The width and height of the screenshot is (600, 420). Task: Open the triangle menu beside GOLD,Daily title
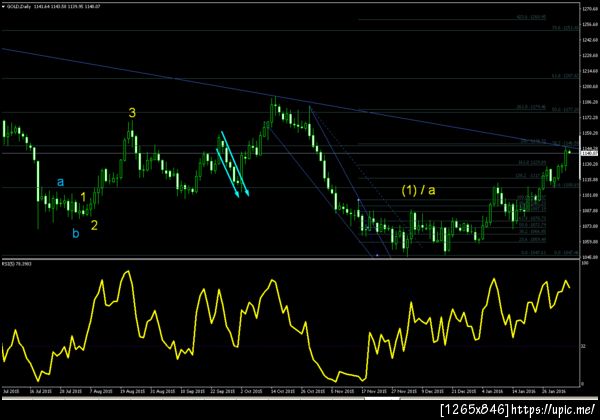pos(4,7)
